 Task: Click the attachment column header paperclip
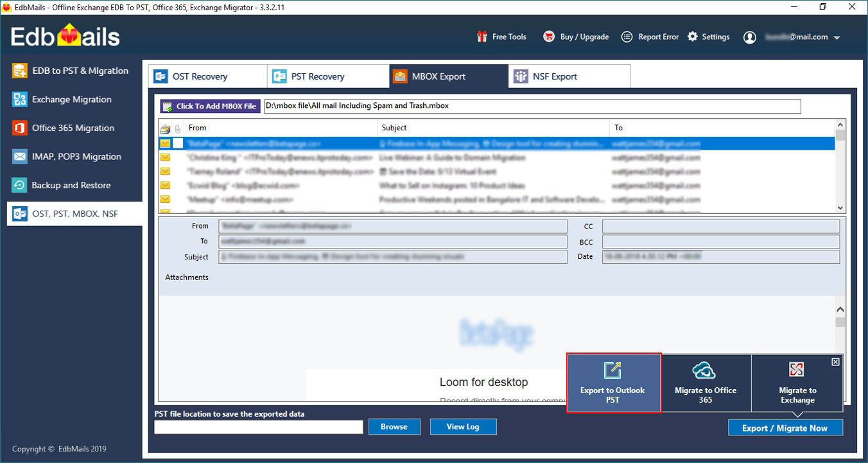178,128
